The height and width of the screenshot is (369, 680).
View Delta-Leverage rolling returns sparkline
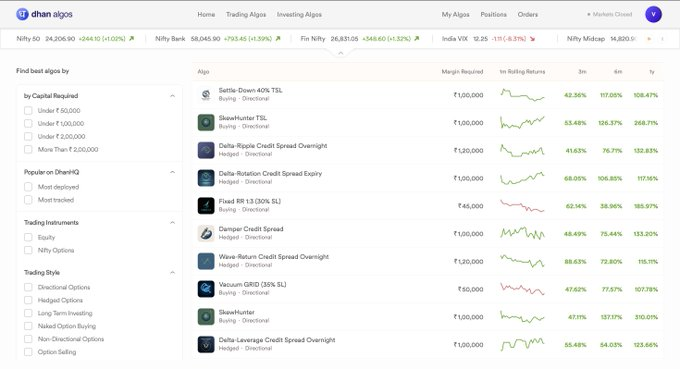(x=522, y=344)
